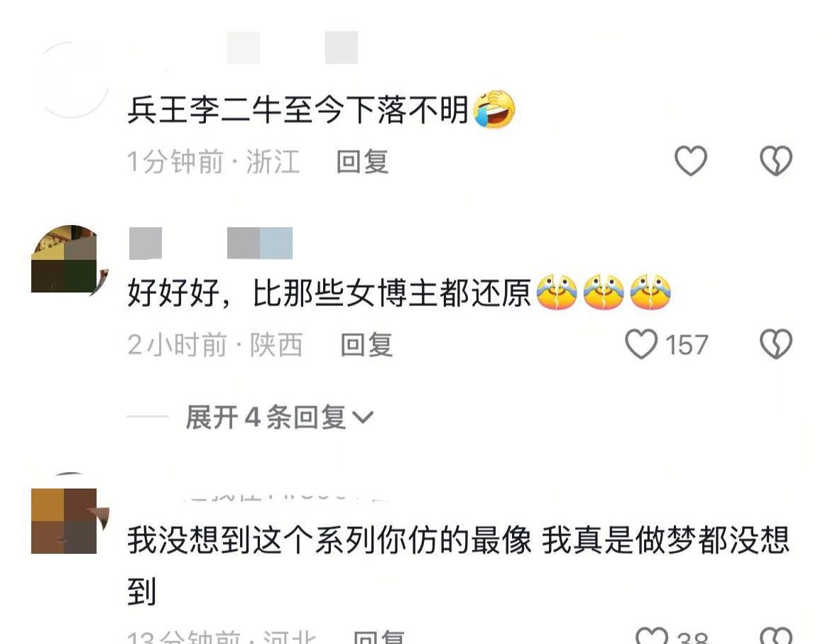Viewport: 828px width, 644px height.
Task: Reply to the 陕西 user's comment
Action: tap(366, 344)
